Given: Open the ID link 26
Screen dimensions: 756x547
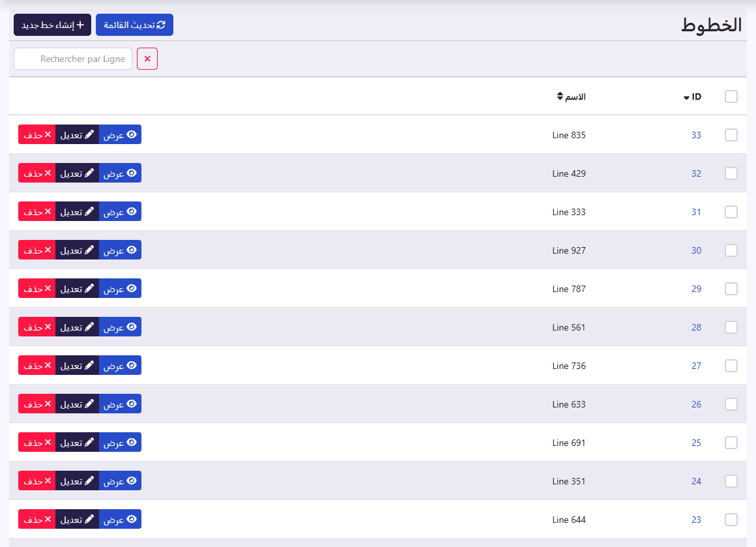Looking at the screenshot, I should tap(696, 404).
